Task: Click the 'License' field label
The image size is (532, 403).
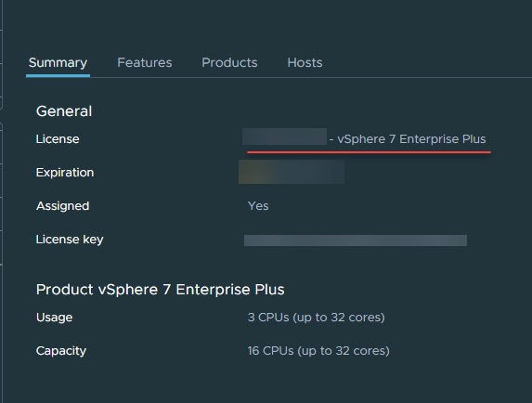Action: (x=58, y=139)
